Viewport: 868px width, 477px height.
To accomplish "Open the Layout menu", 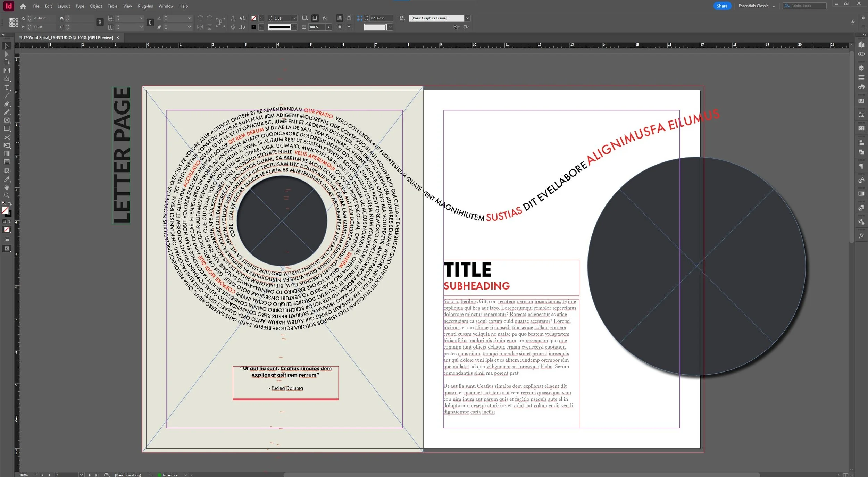I will point(64,6).
